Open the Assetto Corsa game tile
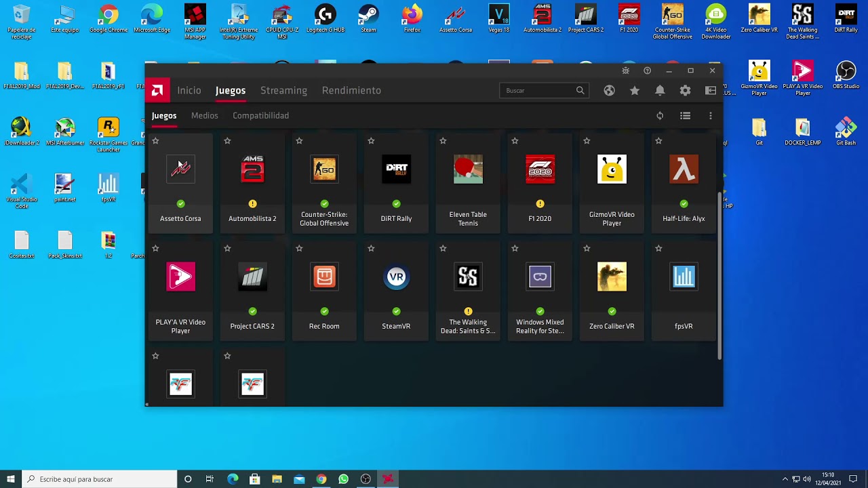Screen dimensions: 868x488 (180, 182)
